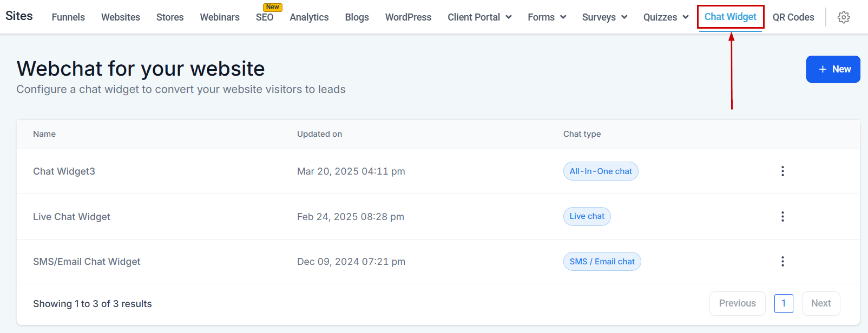Image resolution: width=868 pixels, height=333 pixels.
Task: Expand the Surveys dropdown menu
Action: (x=604, y=17)
